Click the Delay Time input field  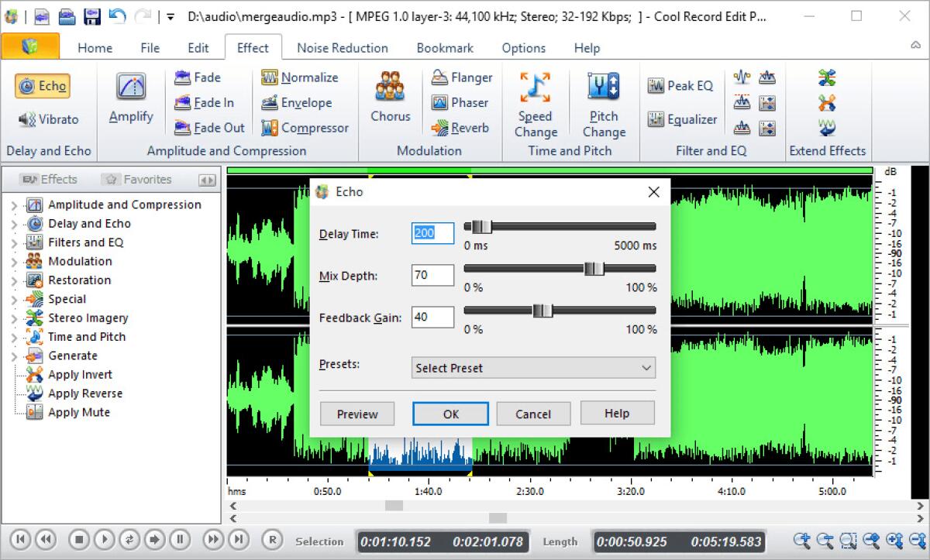(x=432, y=233)
